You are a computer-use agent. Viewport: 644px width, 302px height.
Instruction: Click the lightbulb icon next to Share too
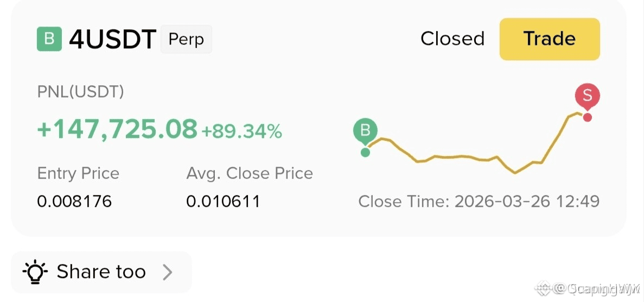point(35,272)
